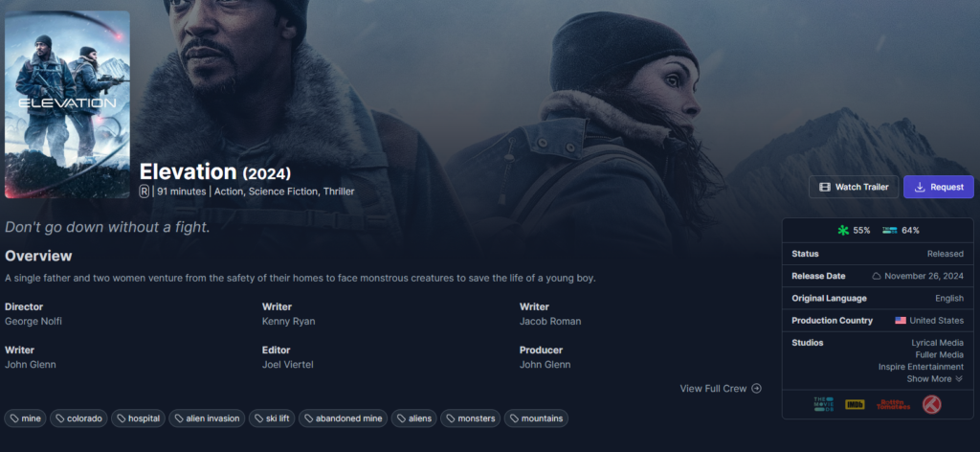The height and width of the screenshot is (452, 980).
Task: Click the Elevation movie poster thumbnail
Action: coord(68,104)
